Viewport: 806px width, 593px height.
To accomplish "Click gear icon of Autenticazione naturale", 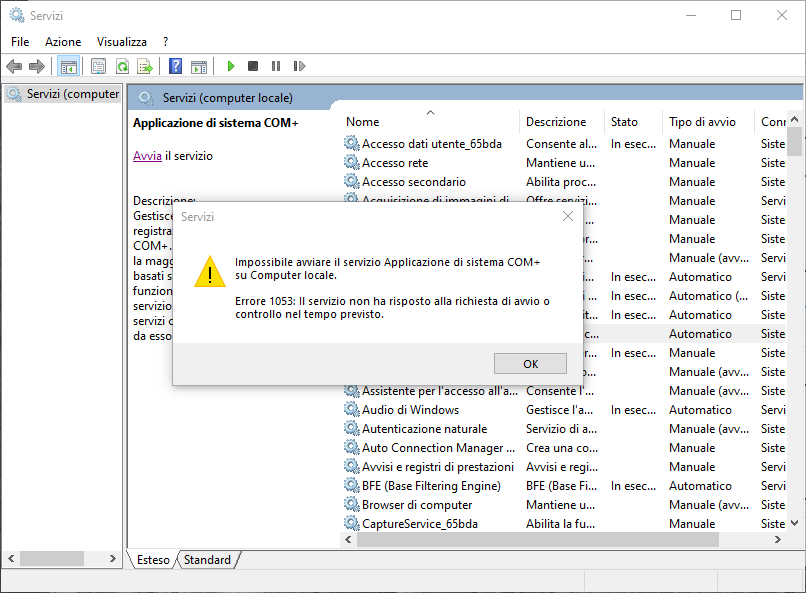I will [352, 429].
